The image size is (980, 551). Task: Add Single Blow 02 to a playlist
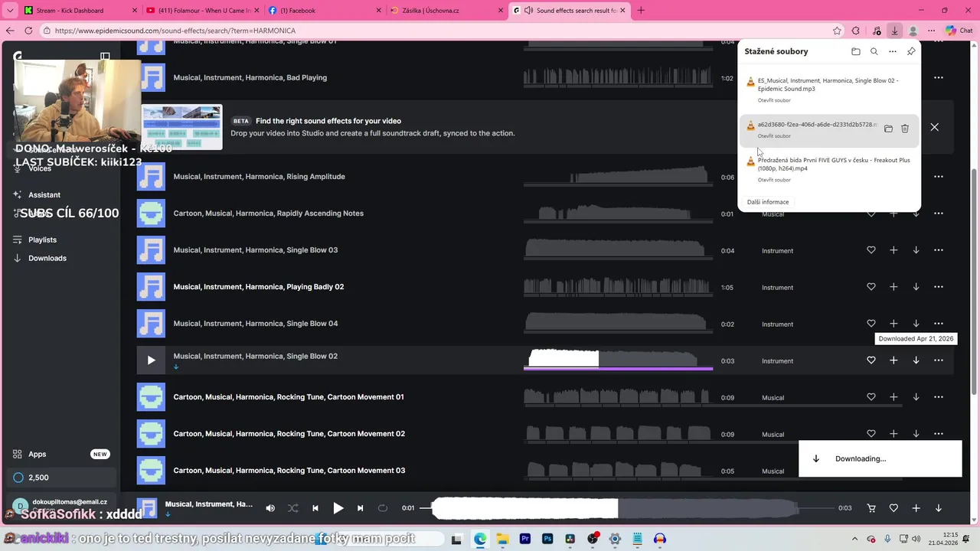tap(893, 360)
